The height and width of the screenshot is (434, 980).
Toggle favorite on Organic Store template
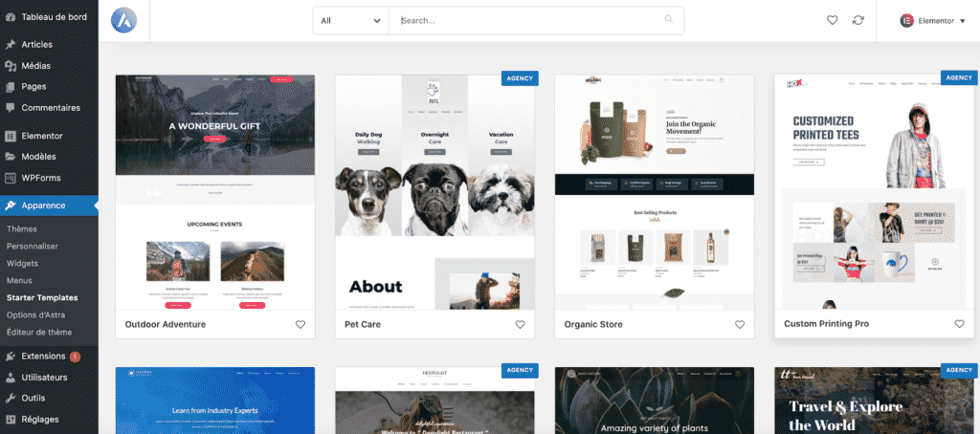740,325
